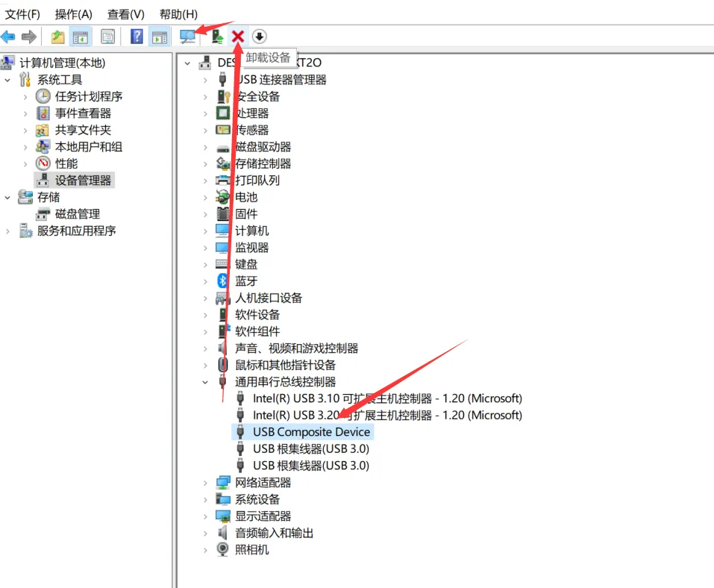714x588 pixels.
Task: Select Intel(R) USB 3.10 host controller entry
Action: click(x=386, y=398)
